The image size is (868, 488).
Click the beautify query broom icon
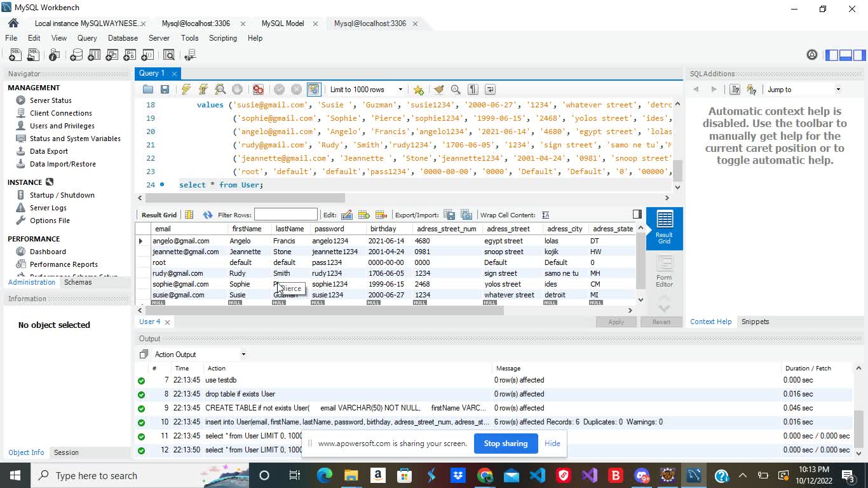pos(438,90)
